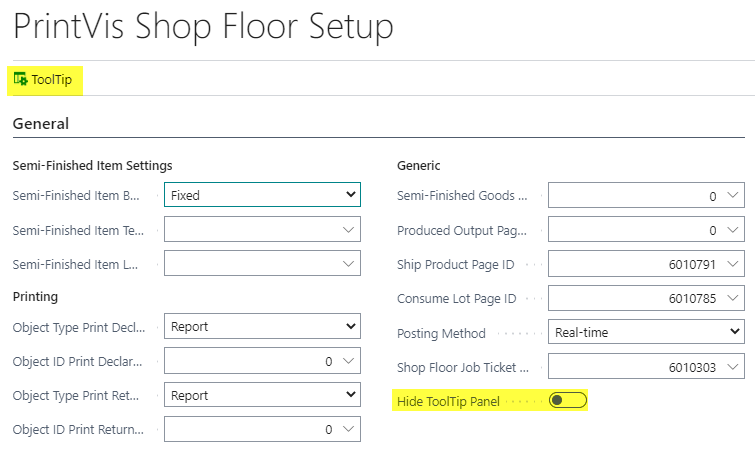Click the Ship Product Page ID label
This screenshot has height=454, width=755.
(456, 264)
